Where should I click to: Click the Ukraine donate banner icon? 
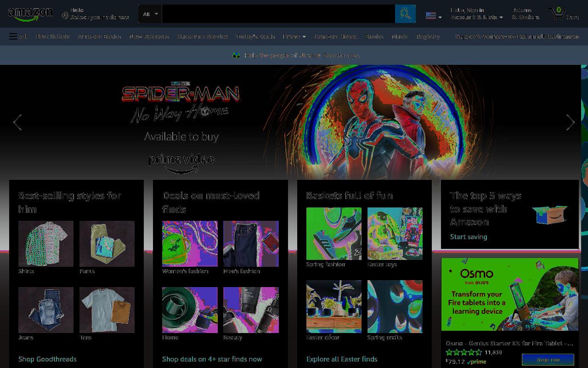(x=236, y=55)
